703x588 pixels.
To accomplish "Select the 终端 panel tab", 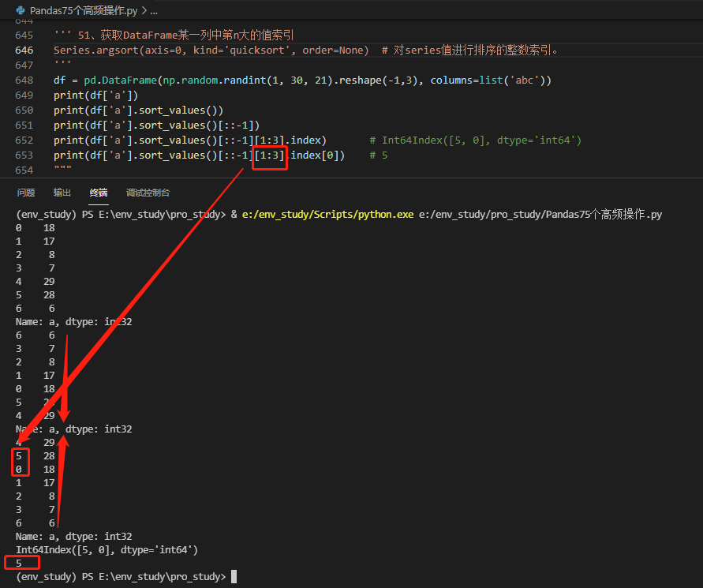I will point(99,193).
